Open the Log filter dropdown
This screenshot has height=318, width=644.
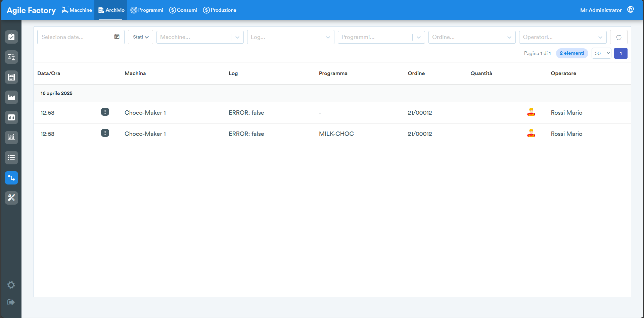click(x=291, y=37)
